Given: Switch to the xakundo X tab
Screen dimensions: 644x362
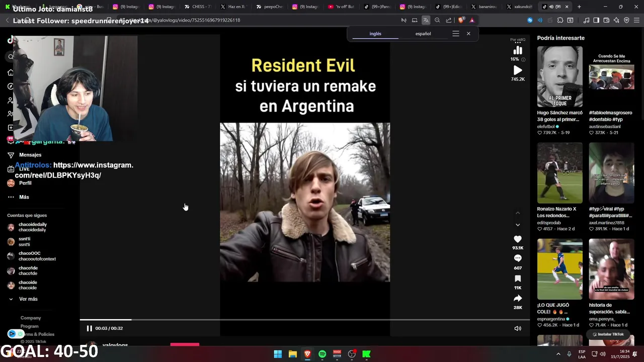Looking at the screenshot, I should (520, 7).
